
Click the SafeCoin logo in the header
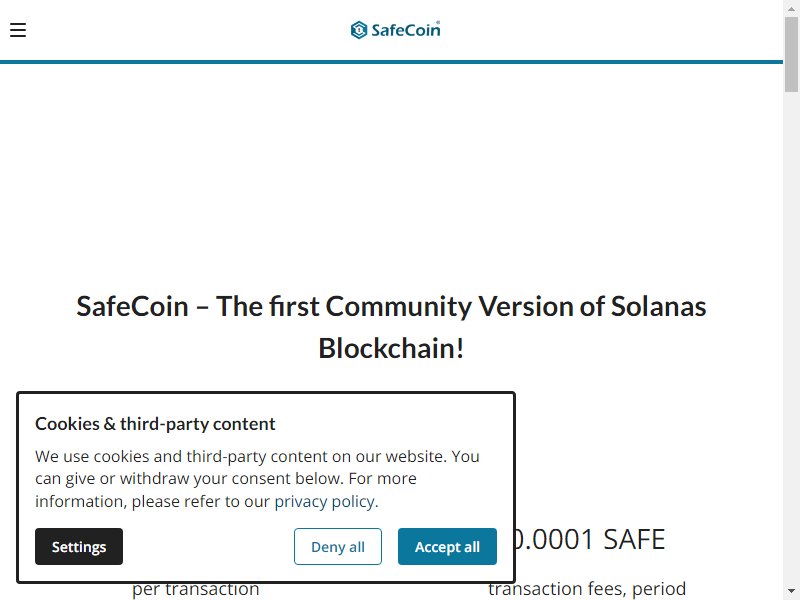pyautogui.click(x=395, y=30)
